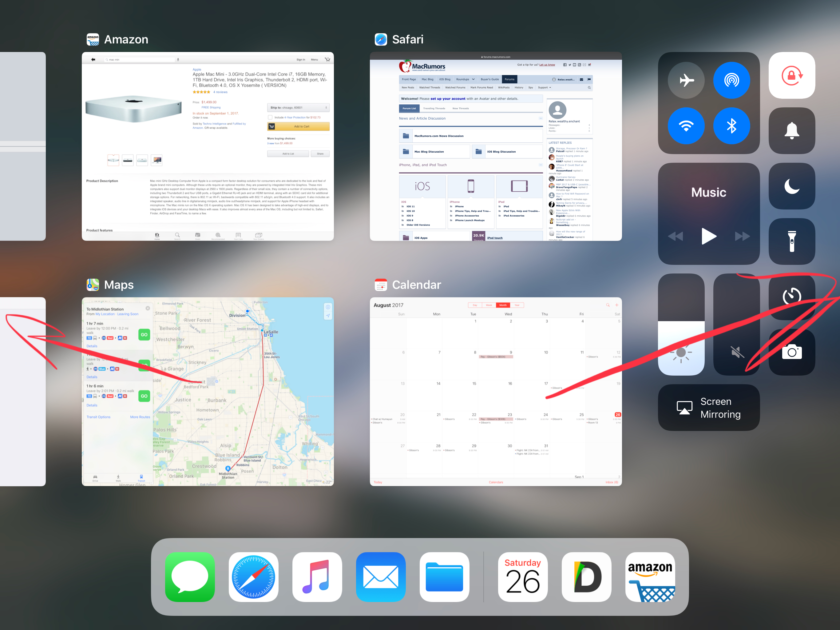Open Screen Mirroring options
The width and height of the screenshot is (840, 630).
709,407
